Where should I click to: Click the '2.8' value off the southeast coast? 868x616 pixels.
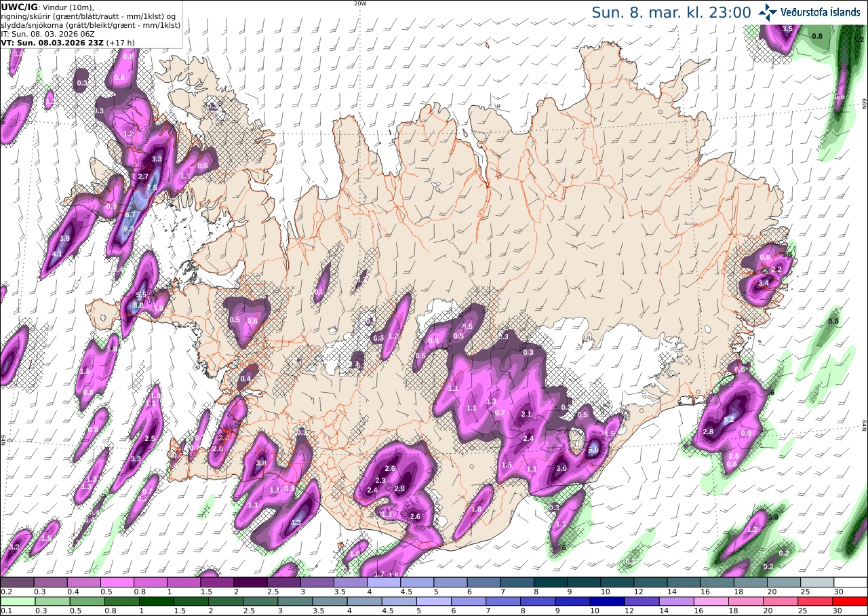pyautogui.click(x=709, y=432)
